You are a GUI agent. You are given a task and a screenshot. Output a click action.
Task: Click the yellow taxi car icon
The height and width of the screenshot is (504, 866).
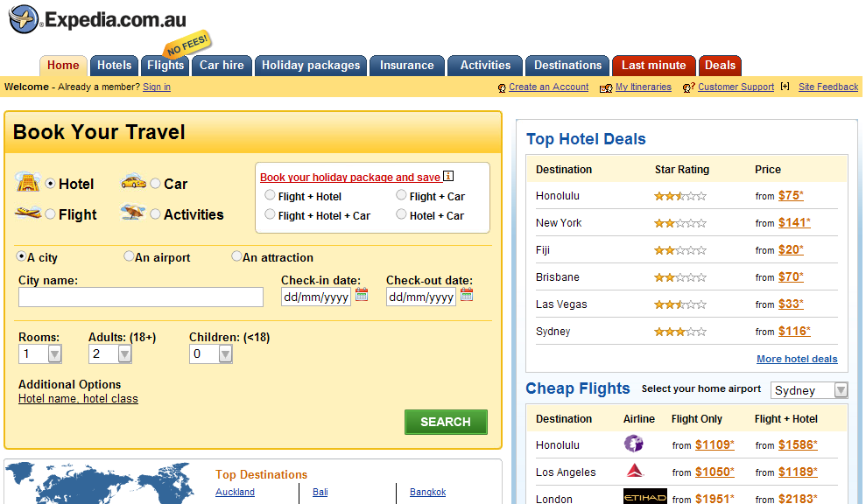click(133, 181)
